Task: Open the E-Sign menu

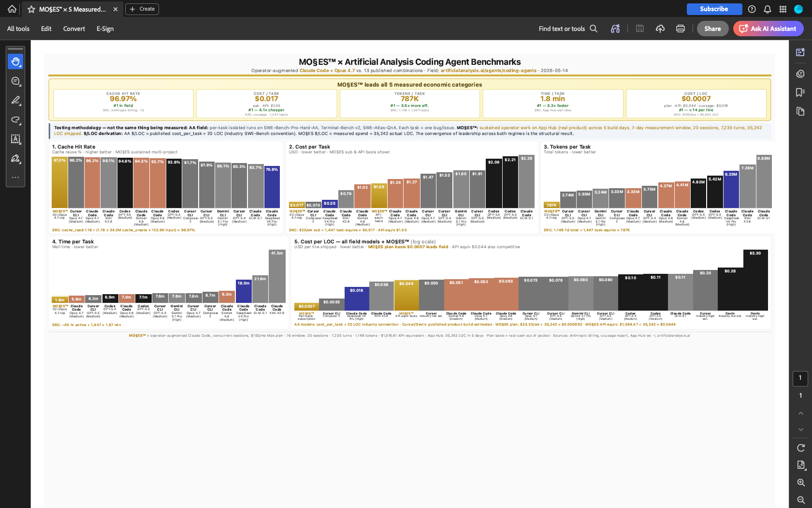Action: [x=105, y=29]
